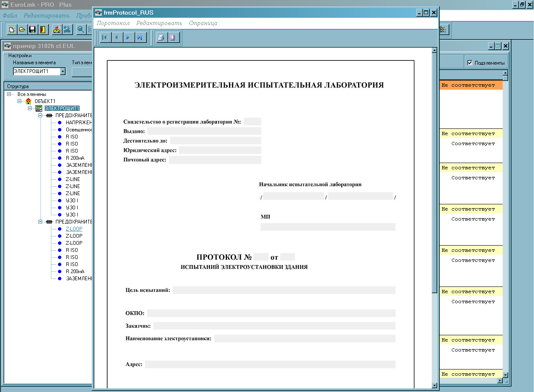Click the Наименование электроустановки field

[x=305, y=339]
